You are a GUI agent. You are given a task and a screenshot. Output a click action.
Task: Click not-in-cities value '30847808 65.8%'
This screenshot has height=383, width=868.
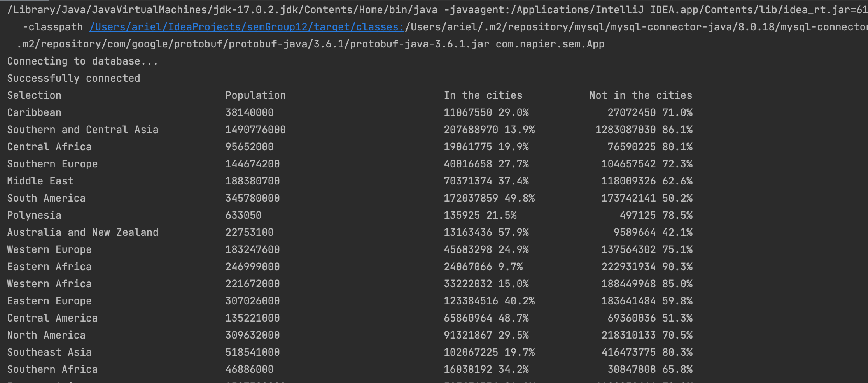650,369
